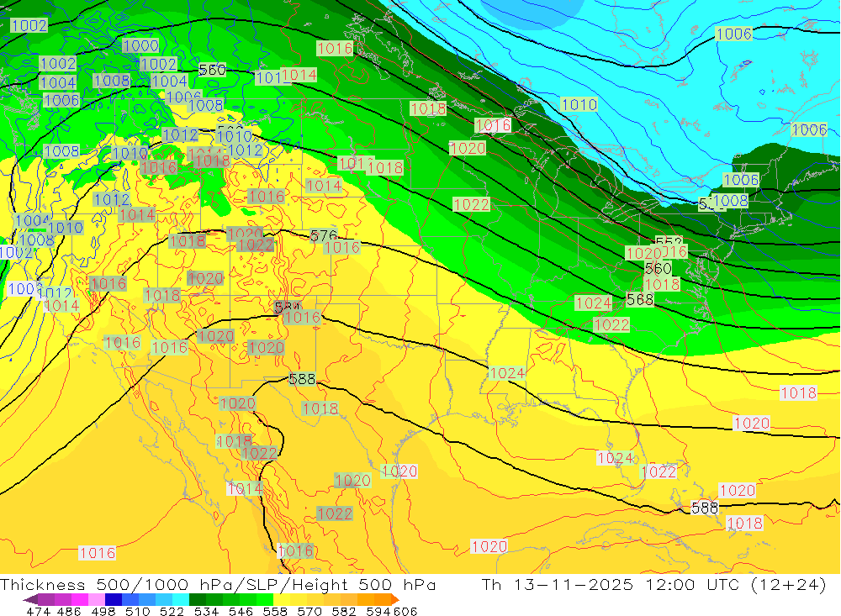Click the darkest green legend swatch above 534
841x616 pixels.
click(x=198, y=599)
